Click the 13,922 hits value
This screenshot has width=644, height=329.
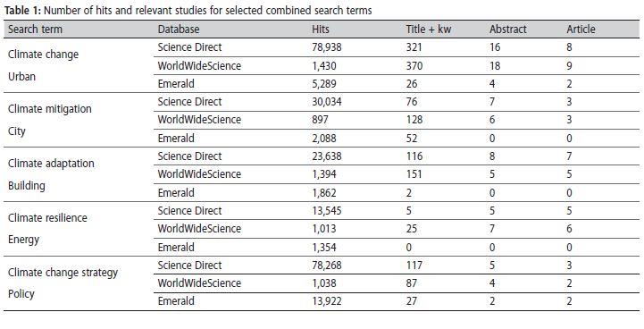(327, 301)
